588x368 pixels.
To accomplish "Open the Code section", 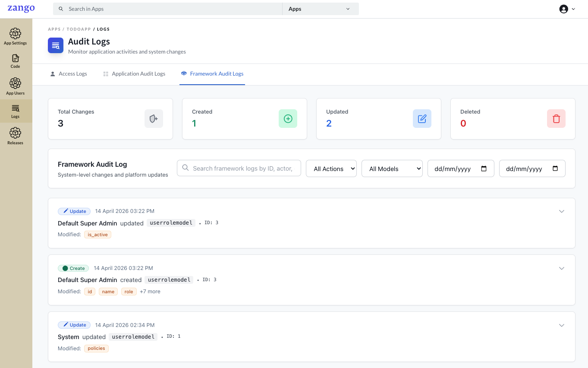I will tap(16, 61).
